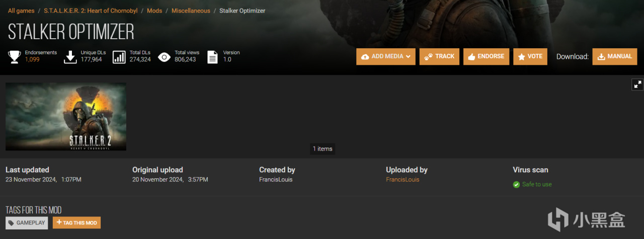This screenshot has width=644, height=239.
Task: Click the total downloads value 274,324
Action: [x=140, y=60]
